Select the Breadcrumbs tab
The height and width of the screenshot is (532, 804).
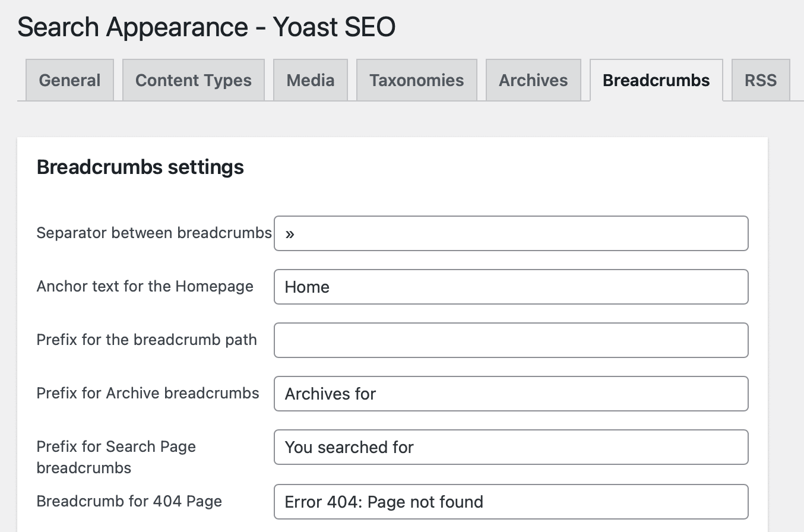pyautogui.click(x=656, y=80)
